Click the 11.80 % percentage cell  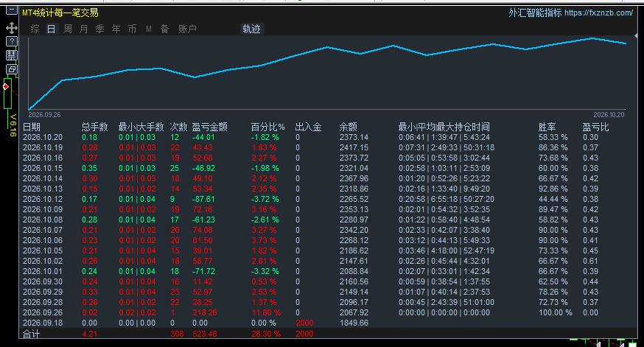click(x=266, y=312)
